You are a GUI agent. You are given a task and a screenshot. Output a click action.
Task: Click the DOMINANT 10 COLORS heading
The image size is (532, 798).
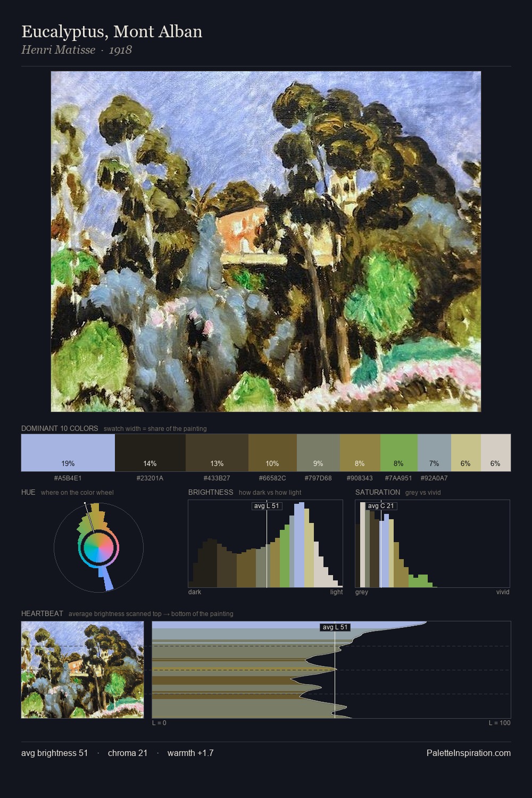tap(60, 428)
